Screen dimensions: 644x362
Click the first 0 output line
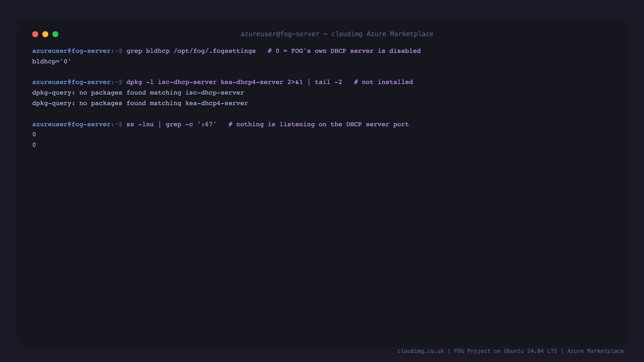pos(34,135)
